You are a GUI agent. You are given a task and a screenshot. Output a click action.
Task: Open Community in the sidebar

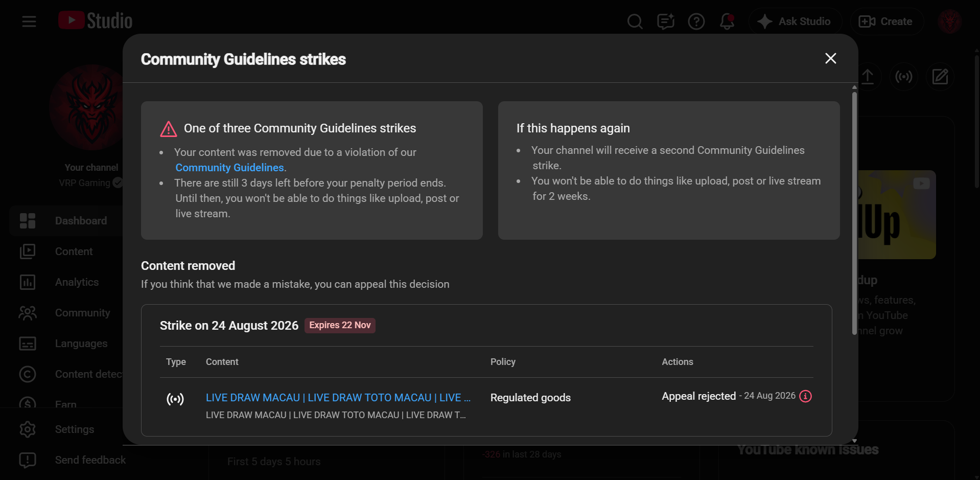66,313
